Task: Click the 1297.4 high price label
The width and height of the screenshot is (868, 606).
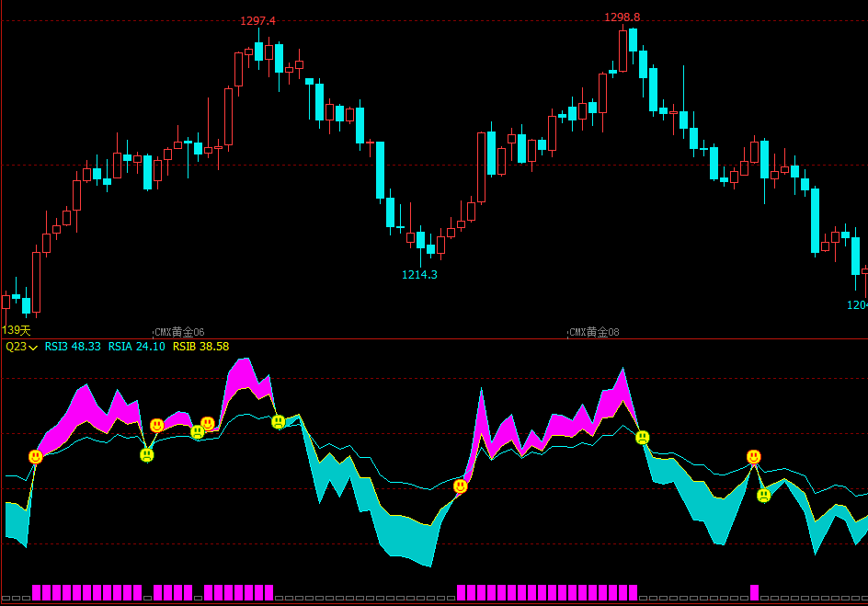Action: pyautogui.click(x=257, y=21)
